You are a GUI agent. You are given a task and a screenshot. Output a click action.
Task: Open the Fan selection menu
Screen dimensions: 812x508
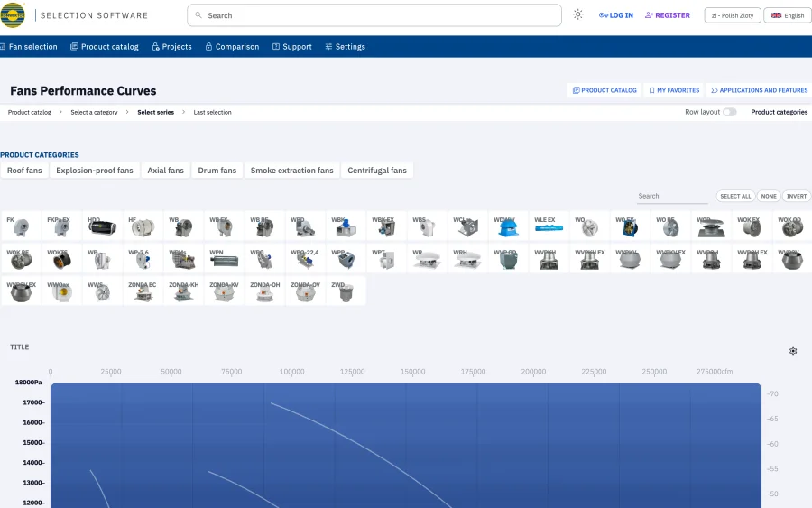coord(29,47)
